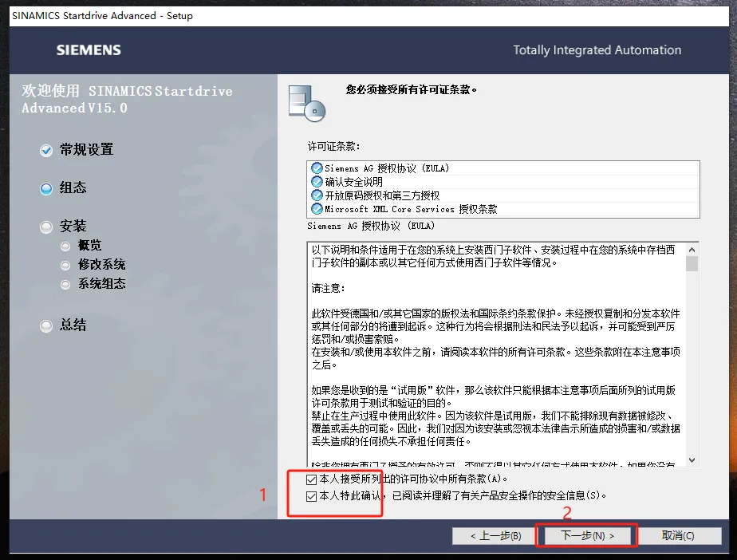The height and width of the screenshot is (560, 737).
Task: Click the Totally Integrated Automation header text
Action: click(x=597, y=49)
